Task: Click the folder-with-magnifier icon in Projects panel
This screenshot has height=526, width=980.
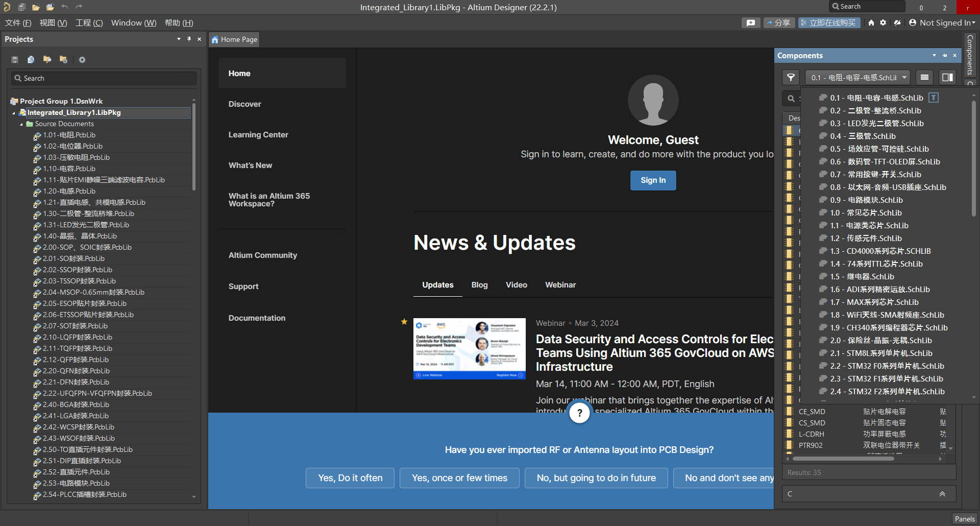Action: (47, 60)
